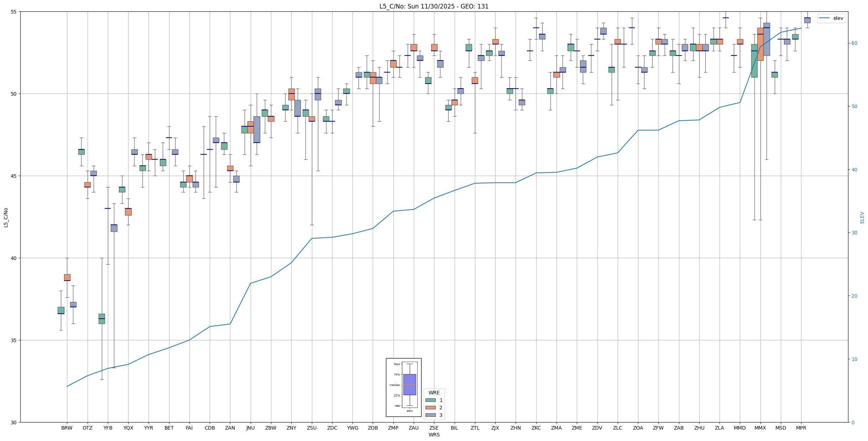Click the MPR station tick label

pos(801,428)
